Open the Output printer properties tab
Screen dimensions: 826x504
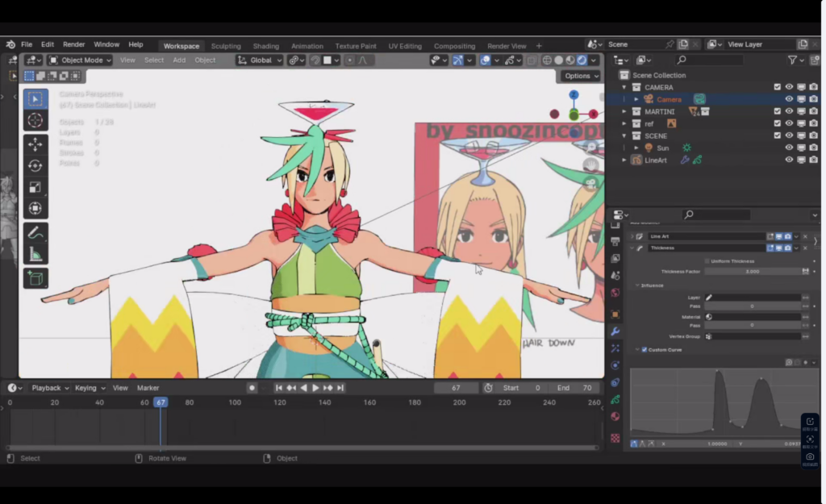[x=615, y=241]
